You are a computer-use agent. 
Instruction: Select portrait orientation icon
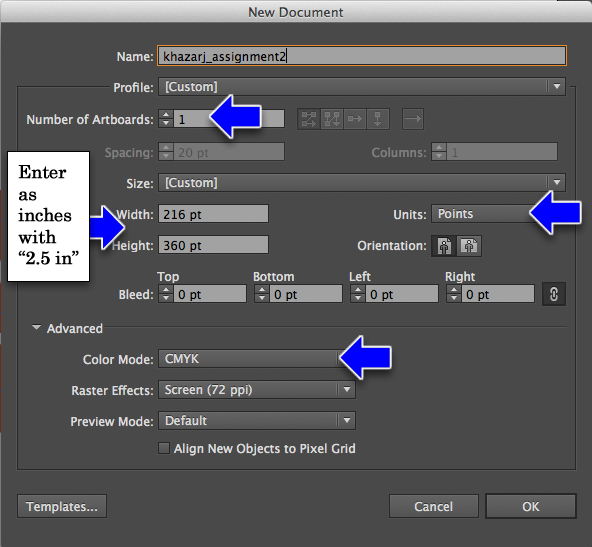(x=444, y=246)
